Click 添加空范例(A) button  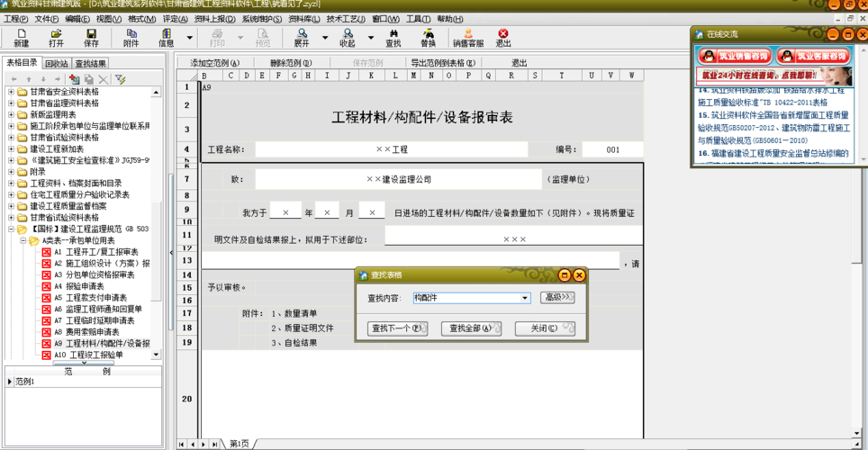pyautogui.click(x=215, y=63)
